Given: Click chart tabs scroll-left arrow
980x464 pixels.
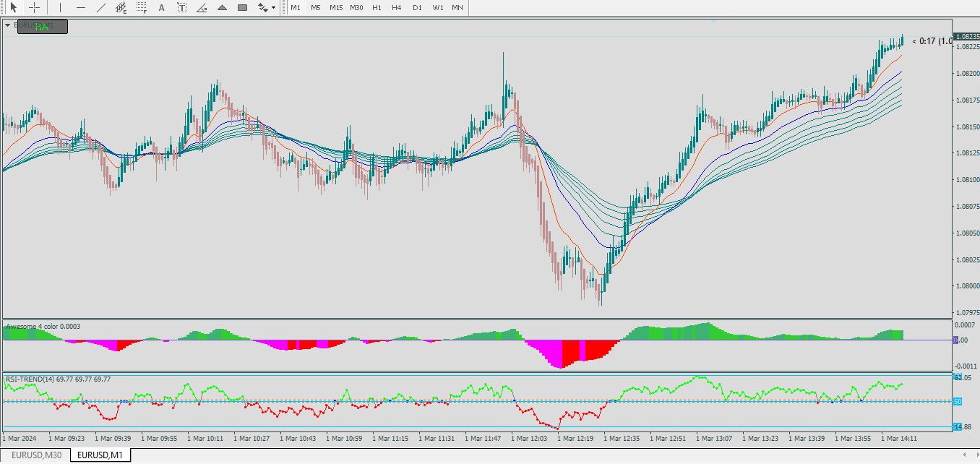Looking at the screenshot, I should point(964,455).
